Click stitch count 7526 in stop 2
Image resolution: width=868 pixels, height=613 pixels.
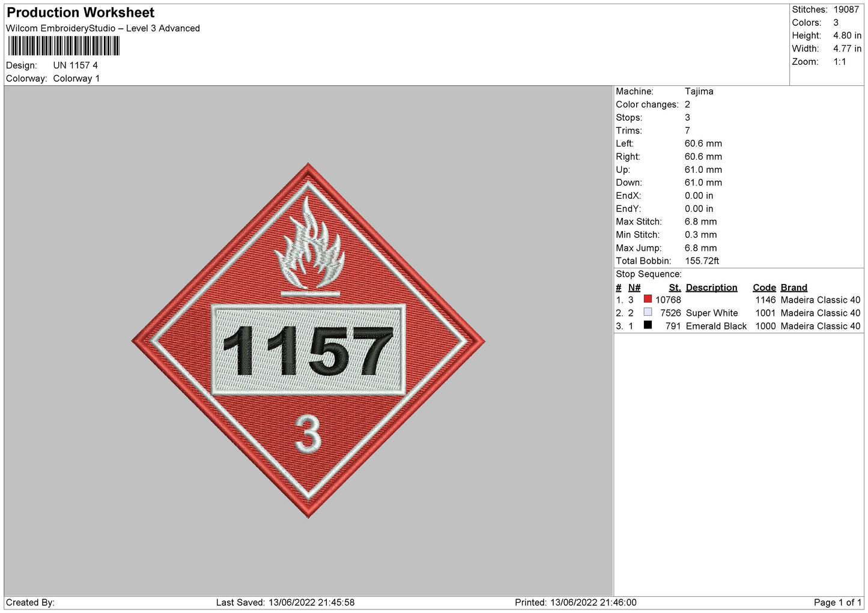[x=670, y=313]
